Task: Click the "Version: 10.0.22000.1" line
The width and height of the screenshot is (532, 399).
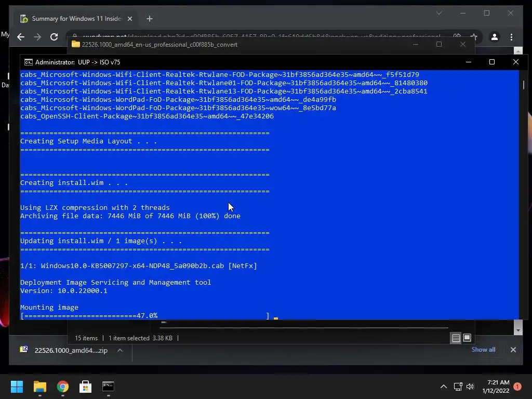Action: [63, 291]
